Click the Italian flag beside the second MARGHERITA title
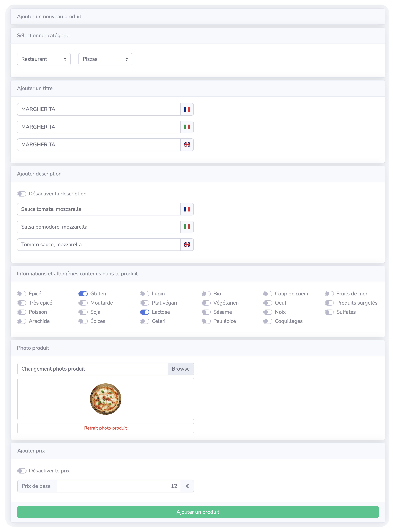 pyautogui.click(x=187, y=127)
